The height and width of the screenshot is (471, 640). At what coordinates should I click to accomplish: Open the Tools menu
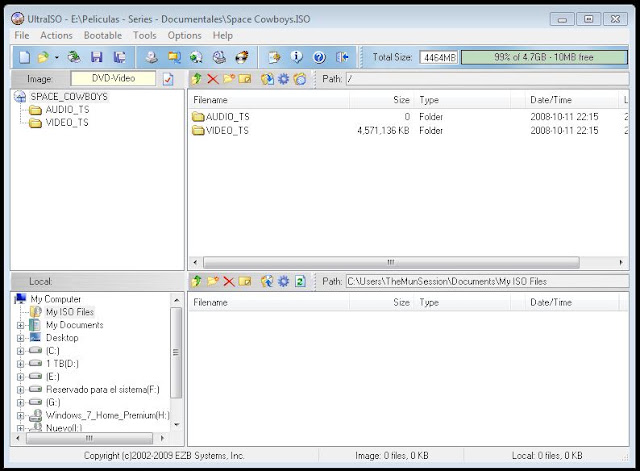point(145,36)
